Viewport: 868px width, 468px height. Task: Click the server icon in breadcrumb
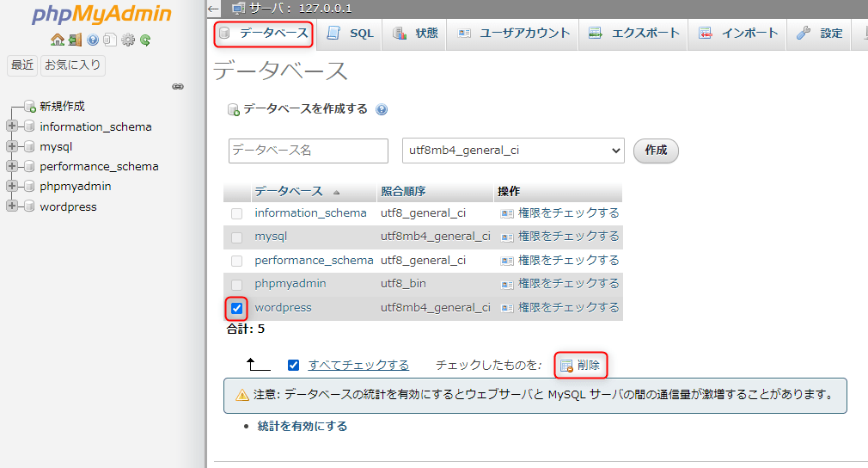239,9
